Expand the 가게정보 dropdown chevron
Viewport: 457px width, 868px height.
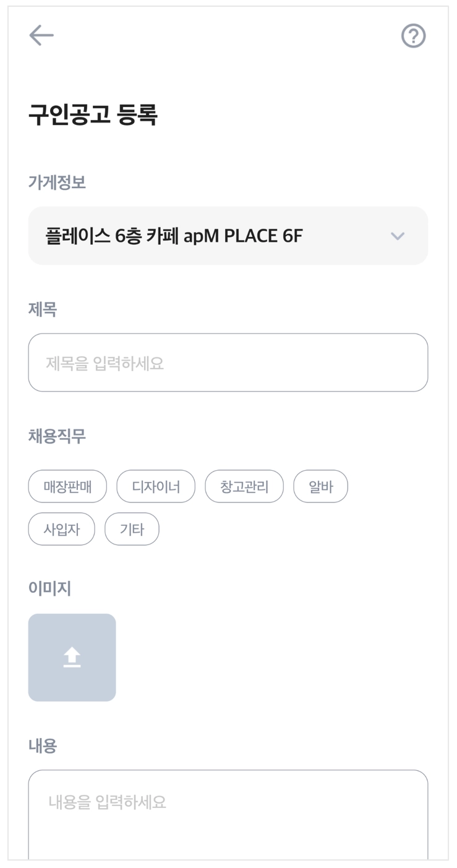(398, 236)
